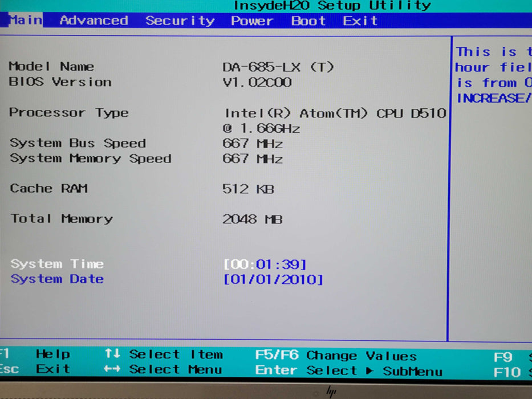Click the F9 key hint
The image size is (532, 399).
pos(503,357)
